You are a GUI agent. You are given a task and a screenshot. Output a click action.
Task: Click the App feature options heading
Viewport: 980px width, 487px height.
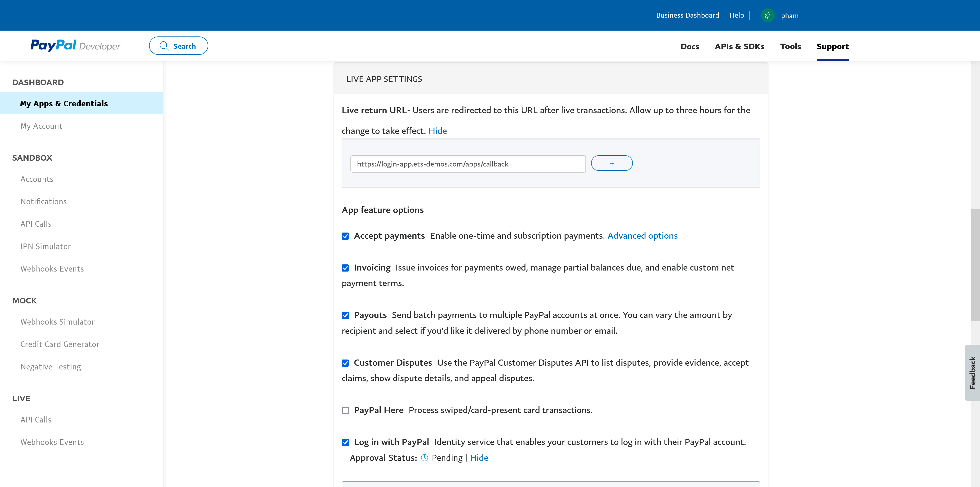click(382, 210)
